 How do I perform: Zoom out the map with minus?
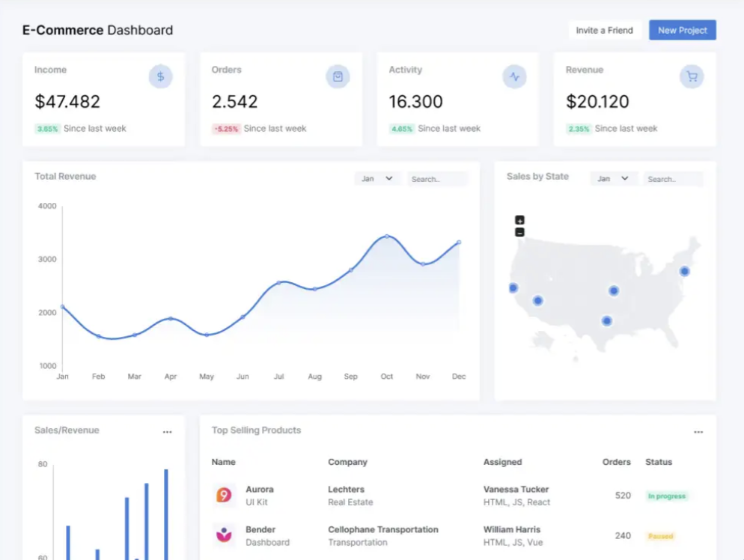(x=519, y=232)
